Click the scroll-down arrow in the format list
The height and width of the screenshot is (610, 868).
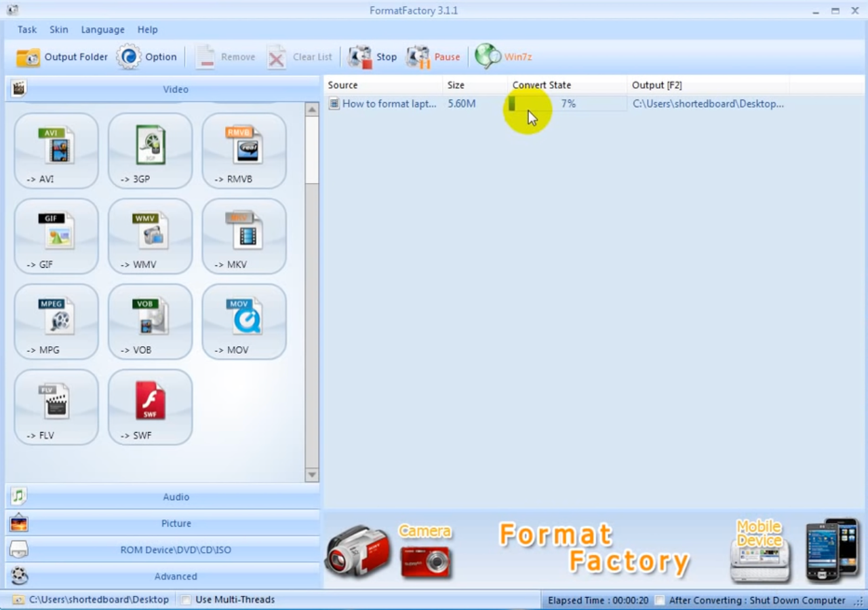312,475
